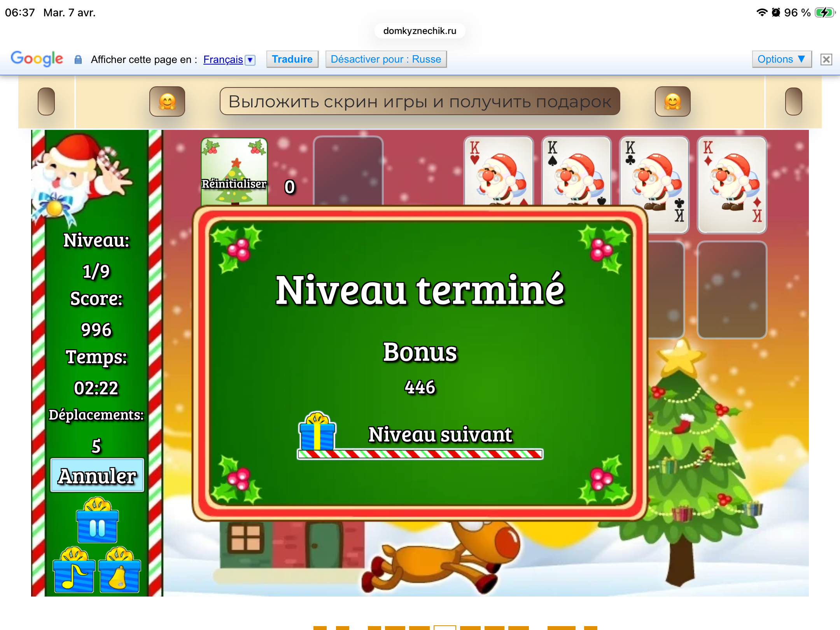
Task: Click the Russian screenshot gift banner
Action: [420, 101]
